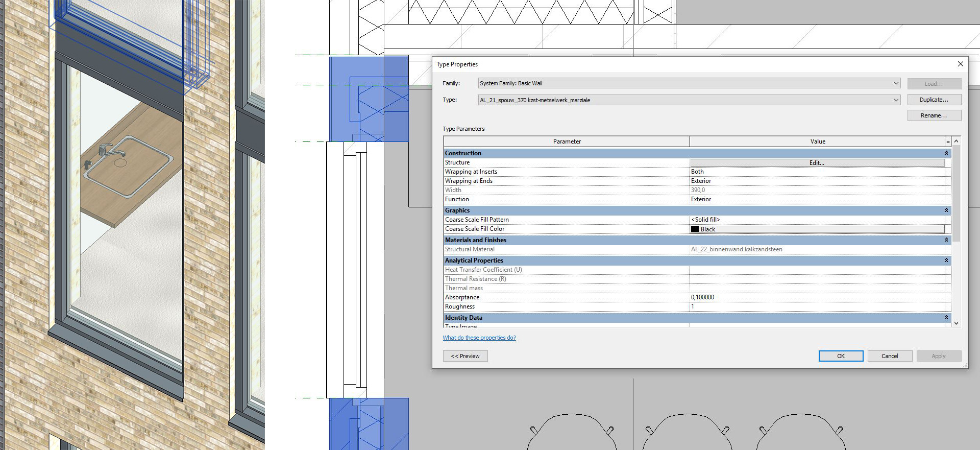Screen dimensions: 980x450
Task: Collapse the Analytical Properties group
Action: [946, 260]
